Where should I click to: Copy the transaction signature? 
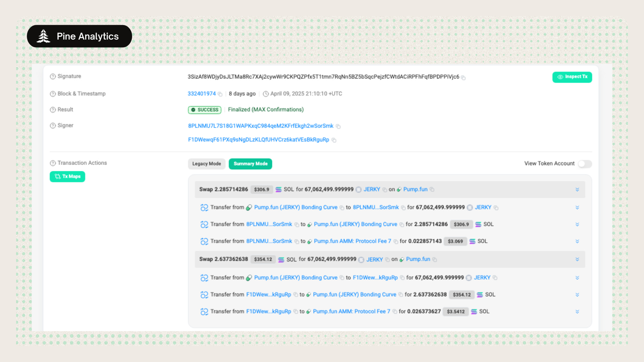click(463, 78)
